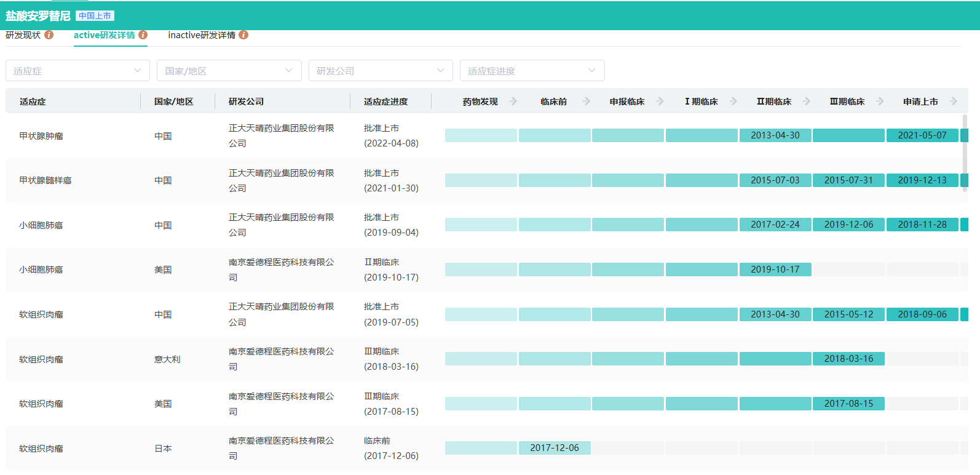Switch to the 研发现状 tab
The image size is (980, 475).
pyautogui.click(x=23, y=35)
